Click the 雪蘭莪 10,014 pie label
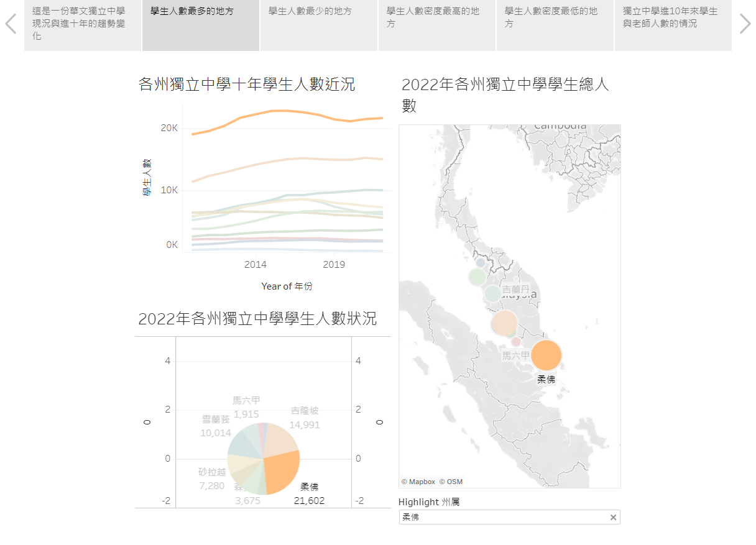 (x=216, y=426)
